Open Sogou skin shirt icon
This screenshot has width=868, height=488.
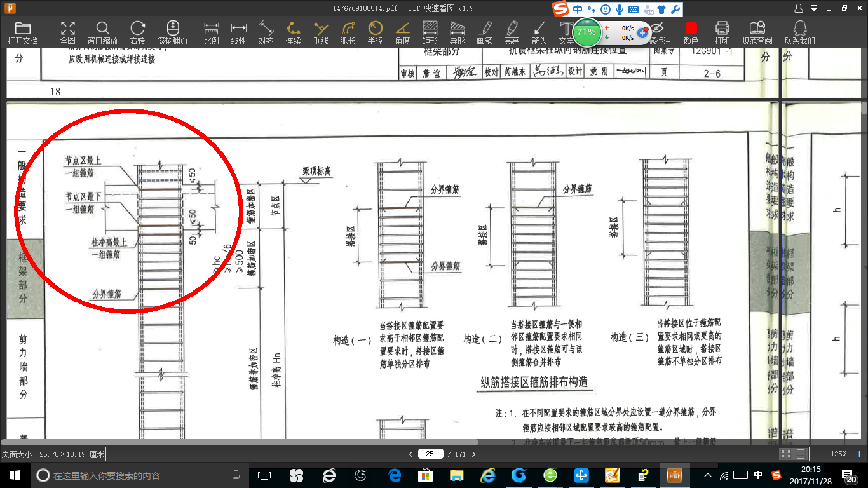click(661, 10)
